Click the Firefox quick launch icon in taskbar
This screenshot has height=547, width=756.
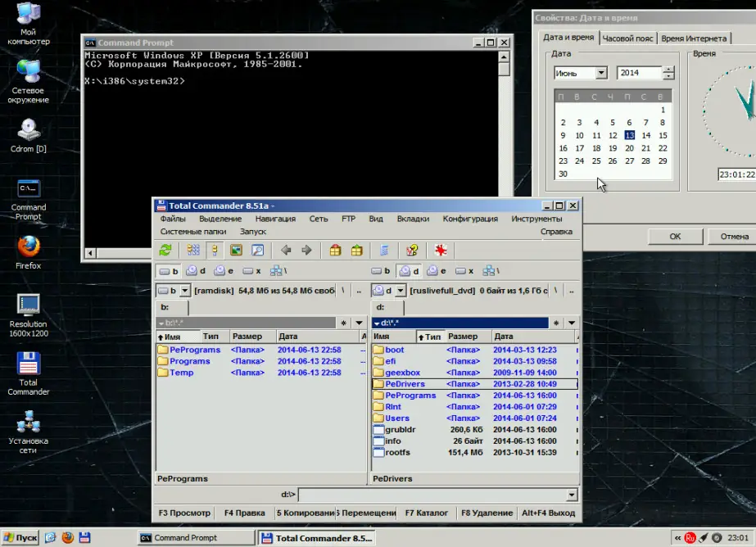[67, 537]
